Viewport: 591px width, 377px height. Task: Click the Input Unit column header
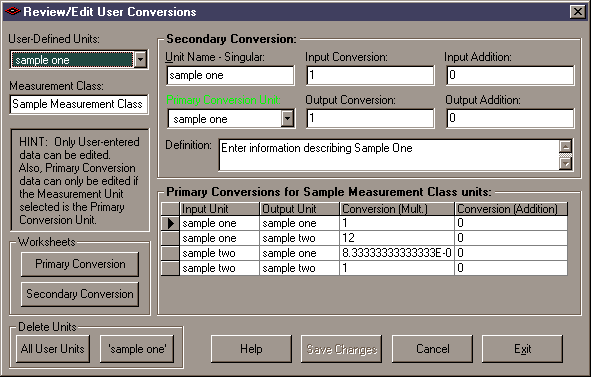(x=219, y=209)
